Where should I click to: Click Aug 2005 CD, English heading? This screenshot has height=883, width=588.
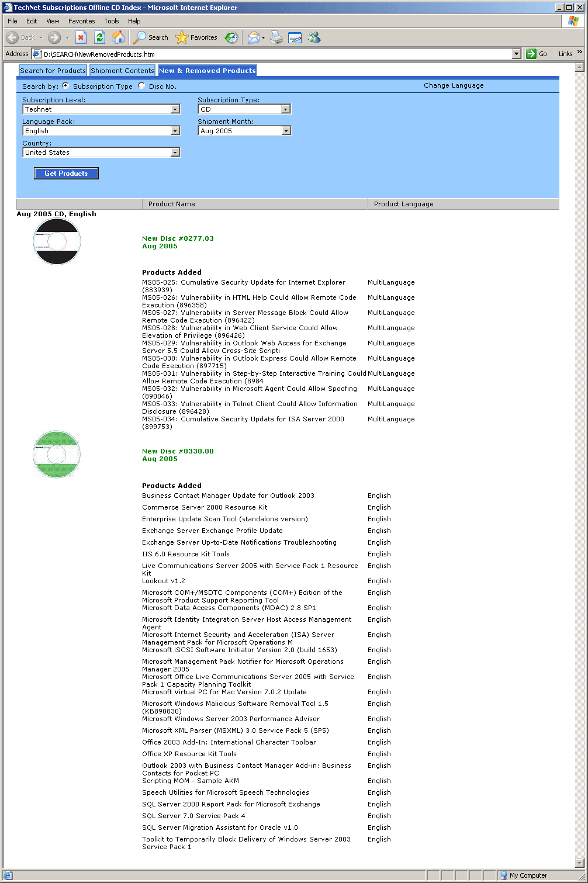pyautogui.click(x=56, y=214)
